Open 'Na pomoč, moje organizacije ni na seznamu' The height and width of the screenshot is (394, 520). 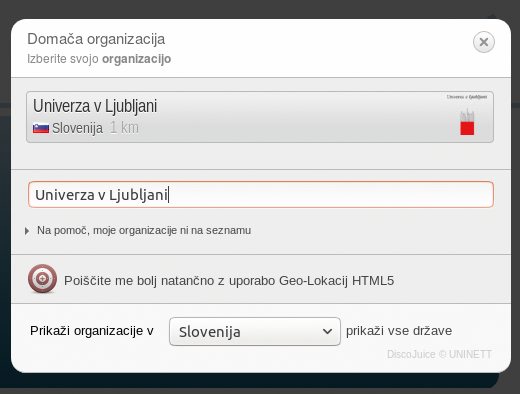(x=144, y=230)
